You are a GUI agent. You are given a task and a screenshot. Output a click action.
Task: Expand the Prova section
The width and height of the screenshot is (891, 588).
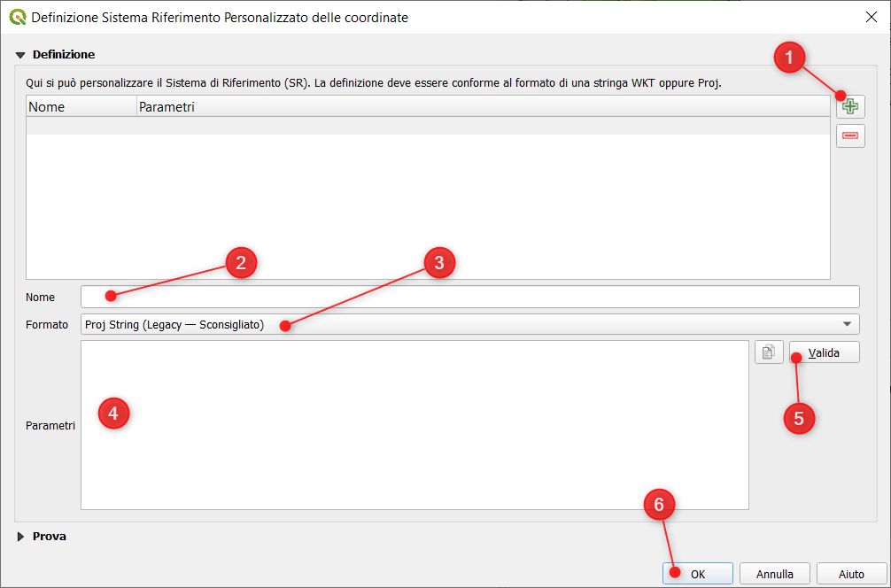pyautogui.click(x=20, y=536)
